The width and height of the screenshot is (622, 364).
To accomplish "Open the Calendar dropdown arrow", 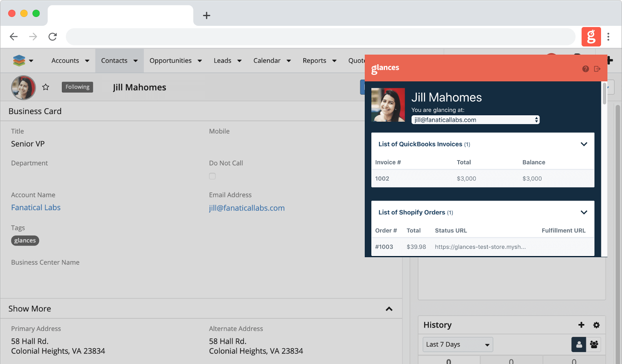I will point(289,61).
